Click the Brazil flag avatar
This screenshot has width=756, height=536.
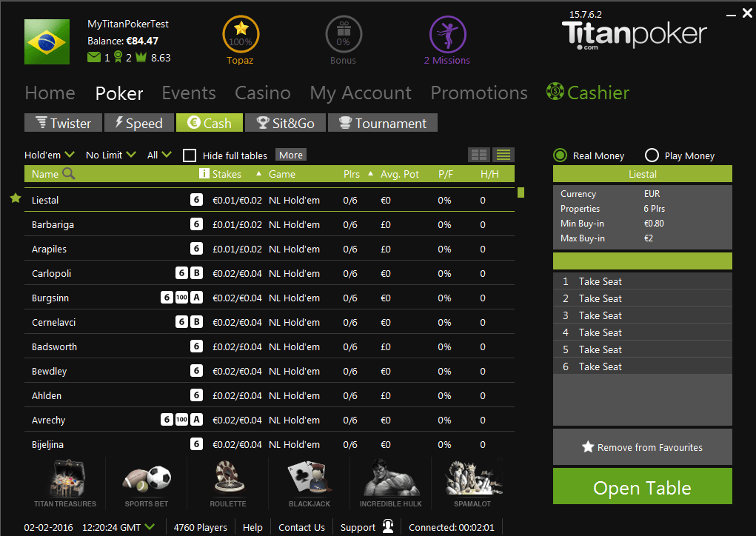point(47,42)
